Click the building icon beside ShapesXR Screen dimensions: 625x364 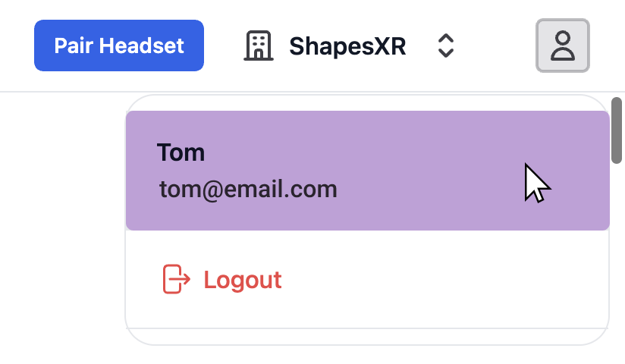point(258,45)
